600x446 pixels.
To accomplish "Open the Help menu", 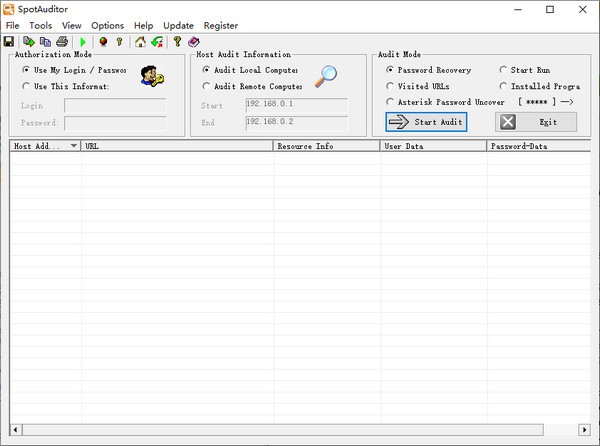I will [143, 26].
